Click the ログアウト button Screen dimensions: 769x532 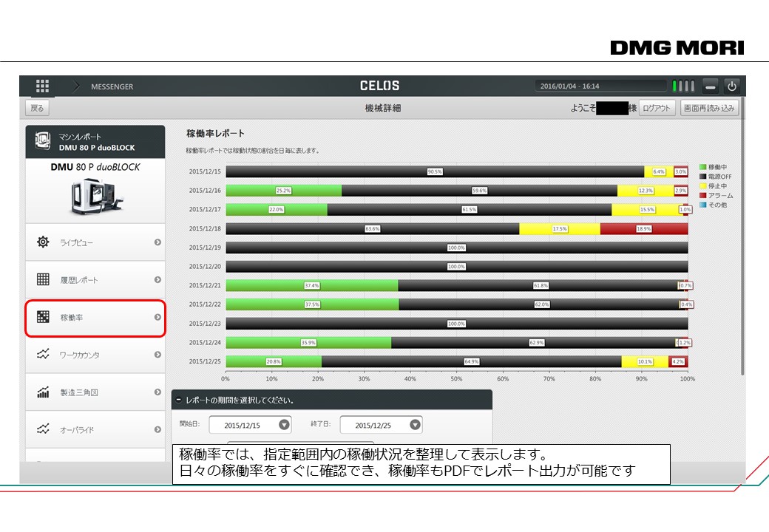pyautogui.click(x=657, y=108)
